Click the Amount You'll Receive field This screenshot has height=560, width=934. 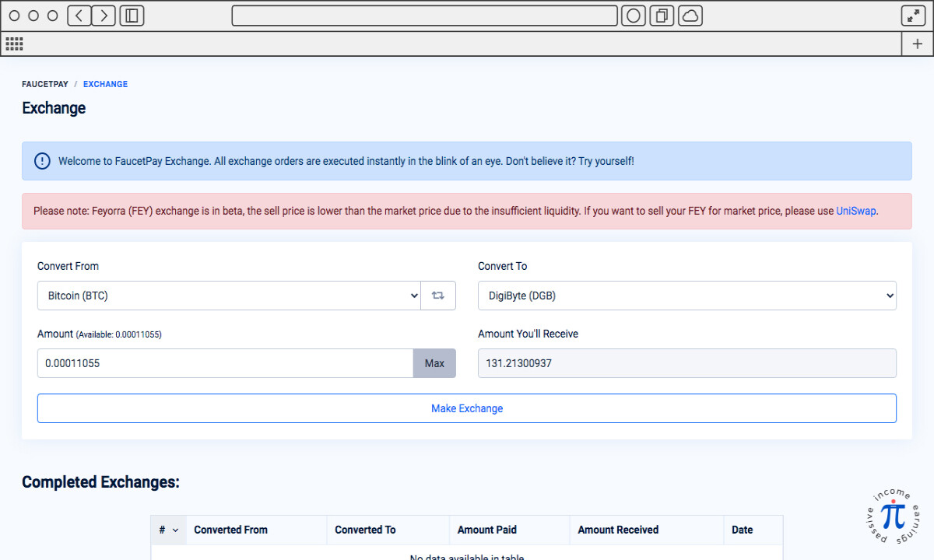(x=687, y=363)
